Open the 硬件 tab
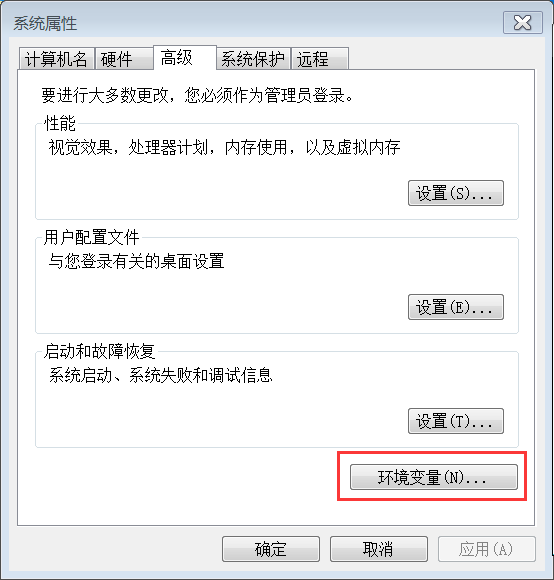 [x=124, y=59]
